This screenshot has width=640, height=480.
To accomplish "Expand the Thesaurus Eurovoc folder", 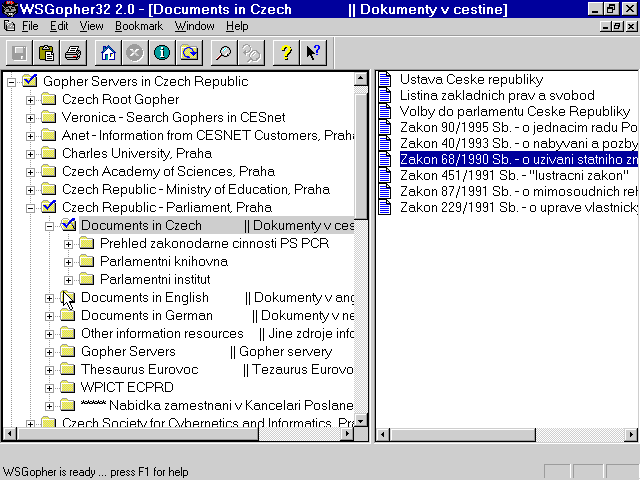I will 50,370.
